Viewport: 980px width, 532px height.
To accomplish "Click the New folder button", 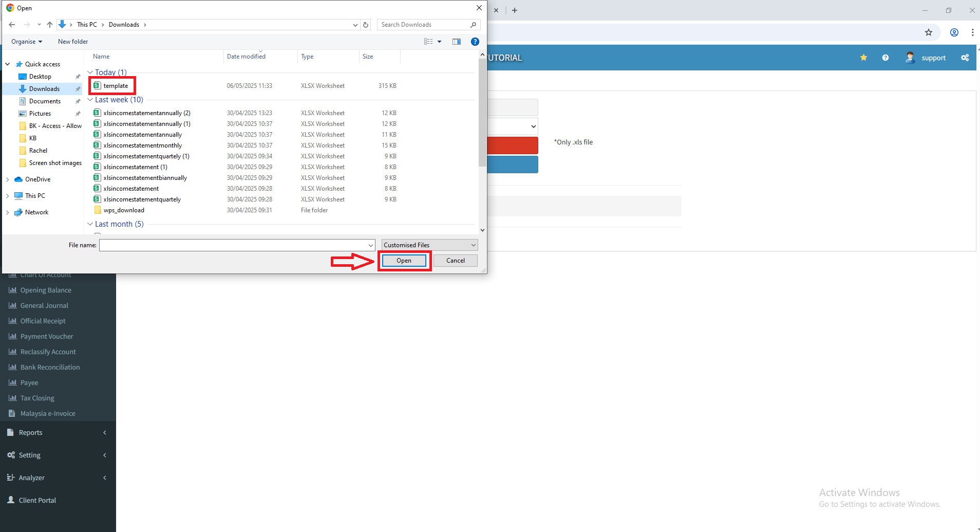I will 73,42.
